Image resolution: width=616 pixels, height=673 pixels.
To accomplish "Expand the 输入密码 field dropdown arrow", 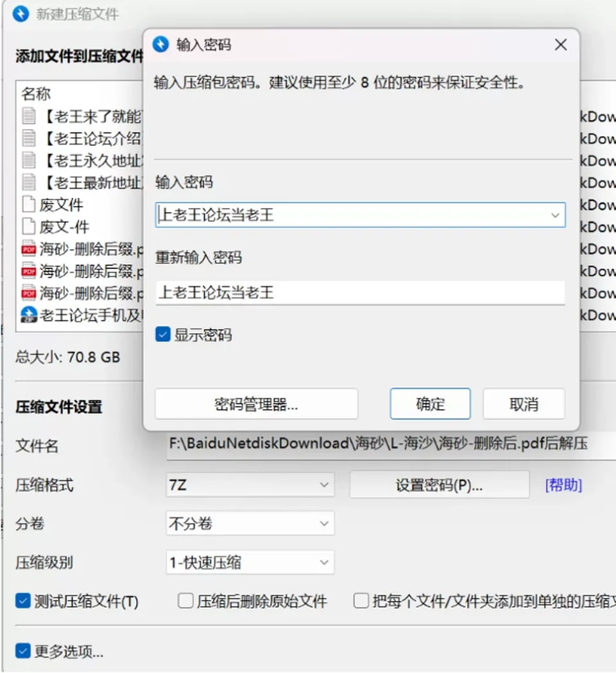I will coord(555,215).
